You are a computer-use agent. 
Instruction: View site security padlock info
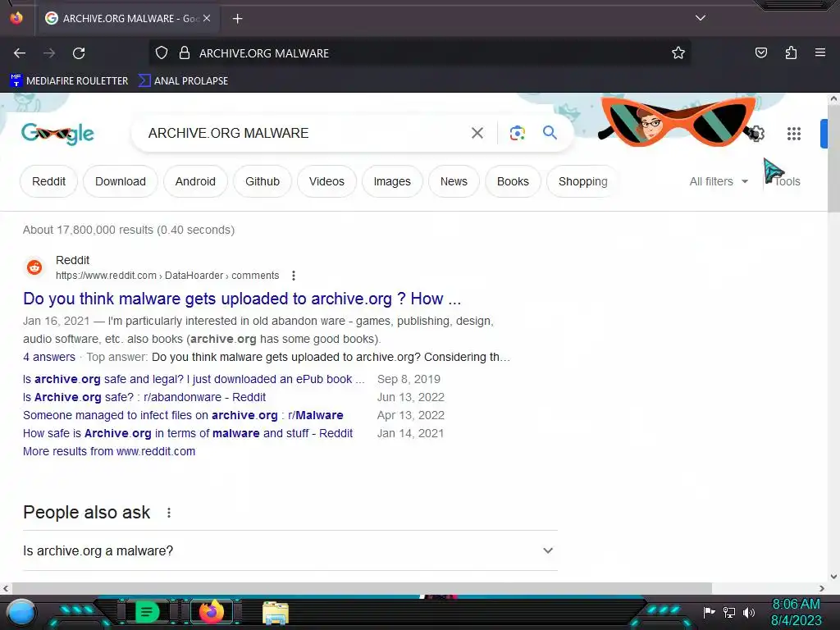[185, 53]
